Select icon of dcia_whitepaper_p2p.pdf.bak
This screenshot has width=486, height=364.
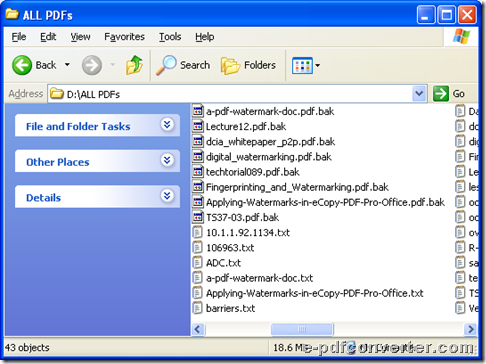[198, 141]
